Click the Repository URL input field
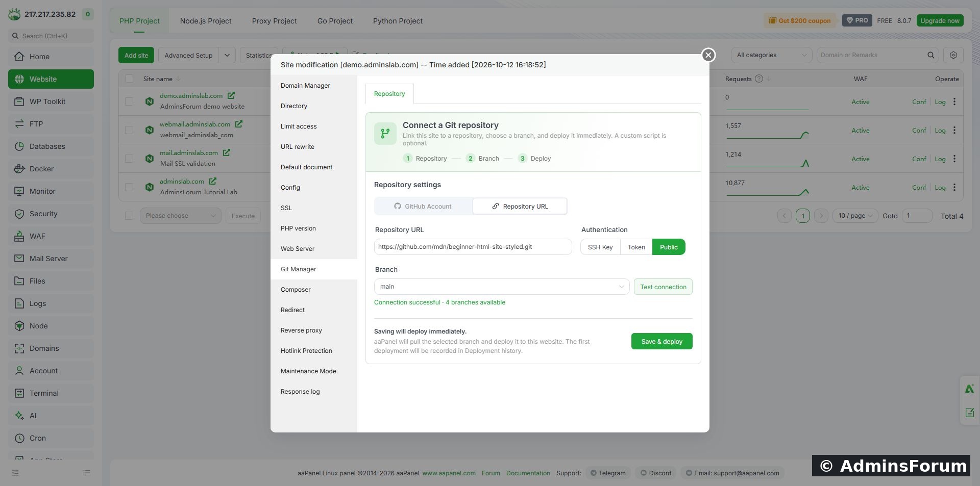 tap(473, 247)
